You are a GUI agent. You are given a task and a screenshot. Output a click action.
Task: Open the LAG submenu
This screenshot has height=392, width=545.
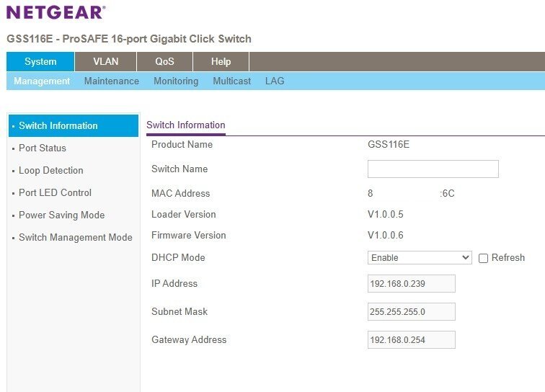pyautogui.click(x=275, y=81)
